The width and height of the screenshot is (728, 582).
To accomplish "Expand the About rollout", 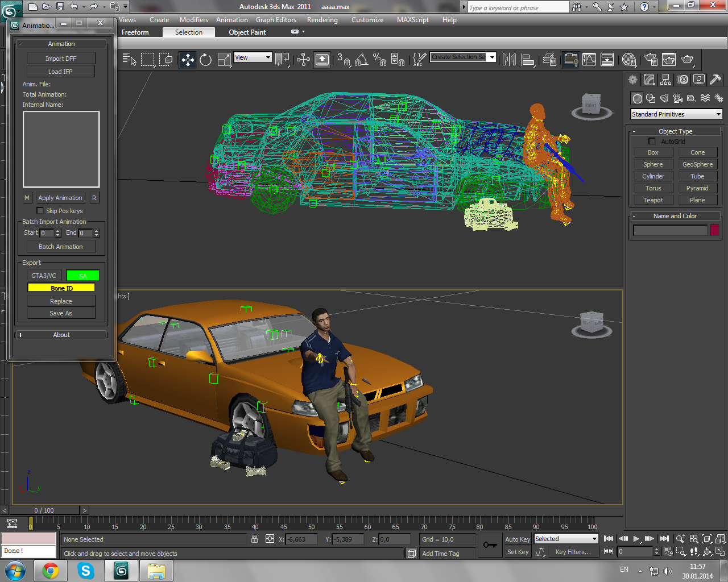I will point(61,335).
